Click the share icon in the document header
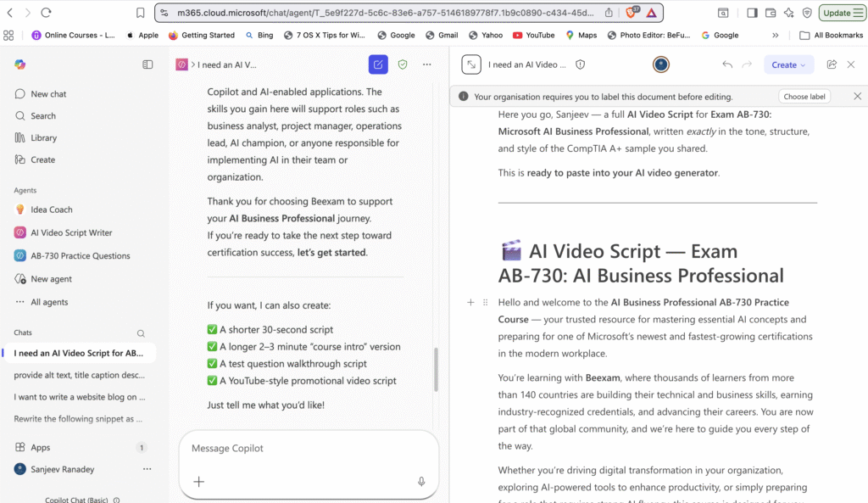This screenshot has height=503, width=868. coord(832,64)
